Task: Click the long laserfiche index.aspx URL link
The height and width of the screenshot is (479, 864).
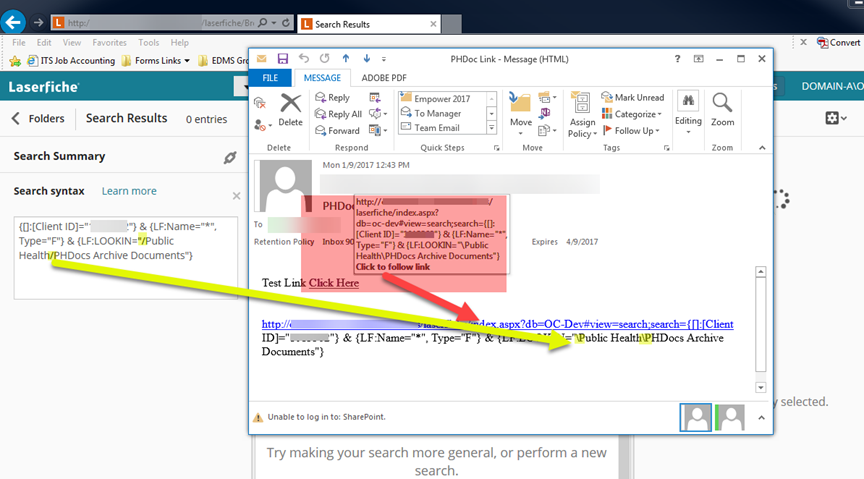Action: [498, 324]
